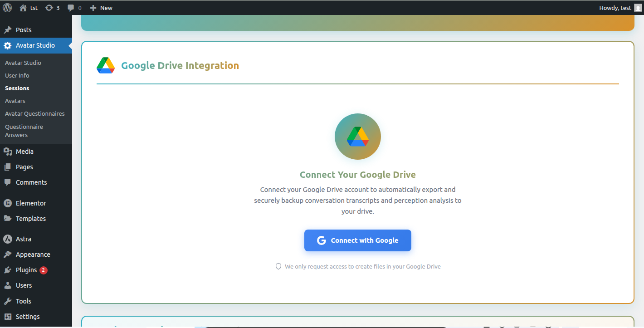Click the WordPress logo in admin bar
644x328 pixels.
[x=7, y=8]
